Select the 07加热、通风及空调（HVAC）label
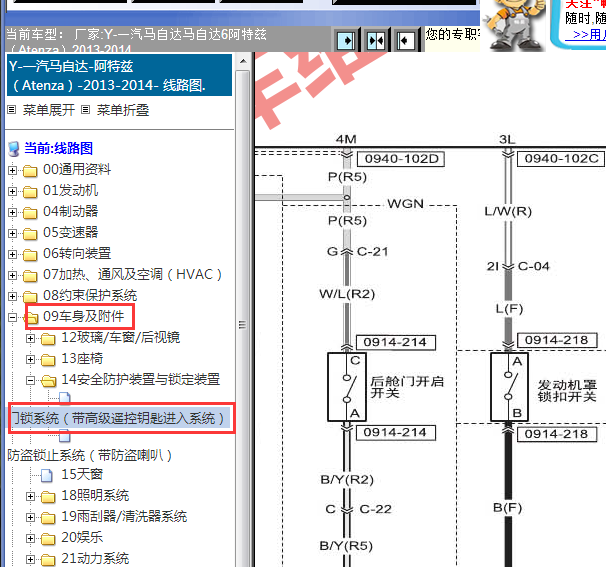This screenshot has height=567, width=606. 133,274
